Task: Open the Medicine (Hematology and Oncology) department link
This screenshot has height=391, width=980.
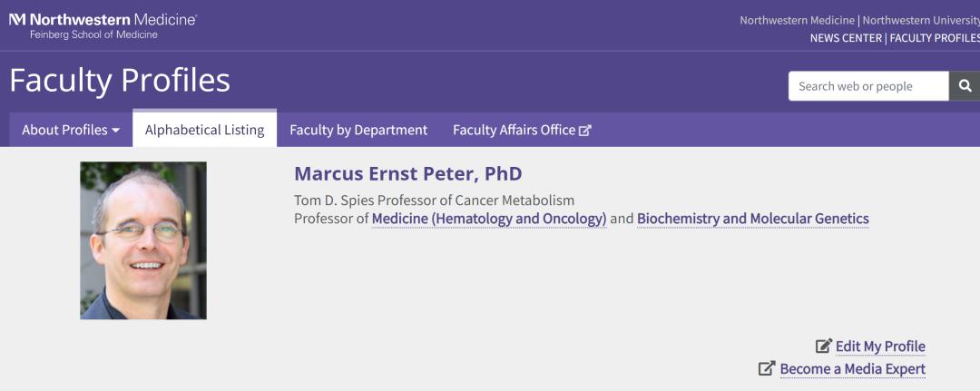Action: (489, 219)
